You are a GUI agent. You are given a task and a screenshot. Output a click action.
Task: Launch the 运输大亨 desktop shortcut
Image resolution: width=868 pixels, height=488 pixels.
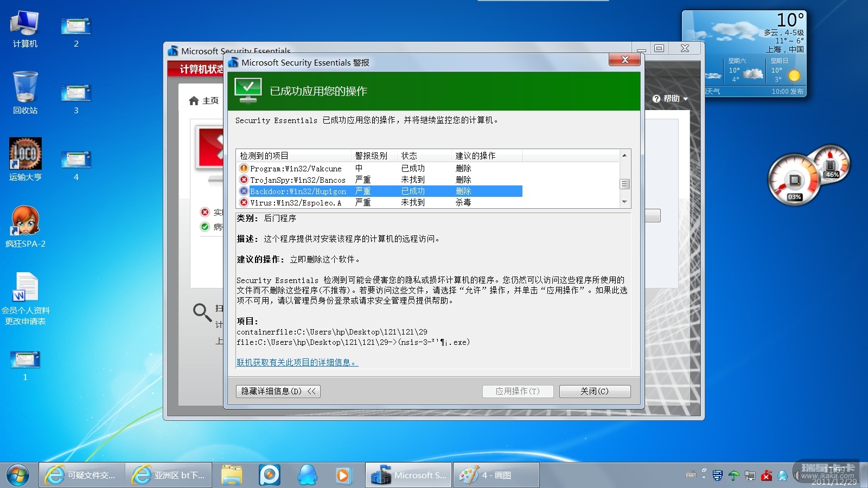click(x=25, y=159)
